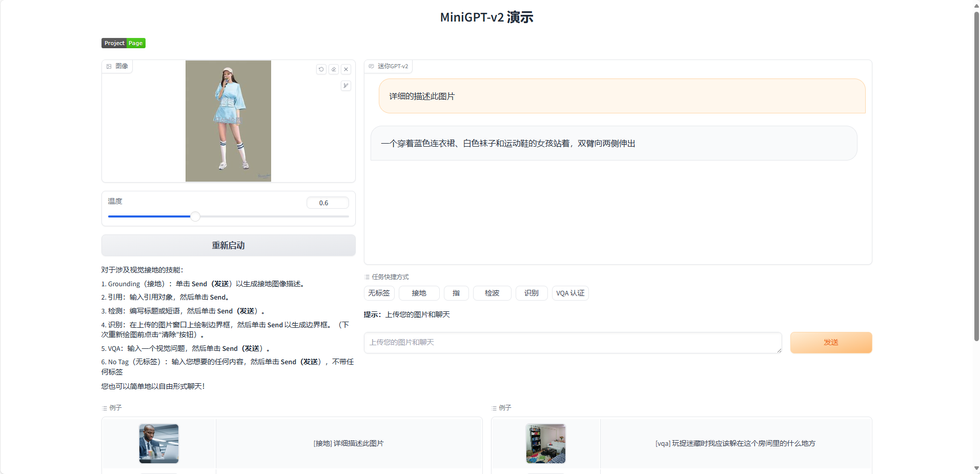Click the eraser clear icon on image panel
The width and height of the screenshot is (980, 474).
(334, 69)
